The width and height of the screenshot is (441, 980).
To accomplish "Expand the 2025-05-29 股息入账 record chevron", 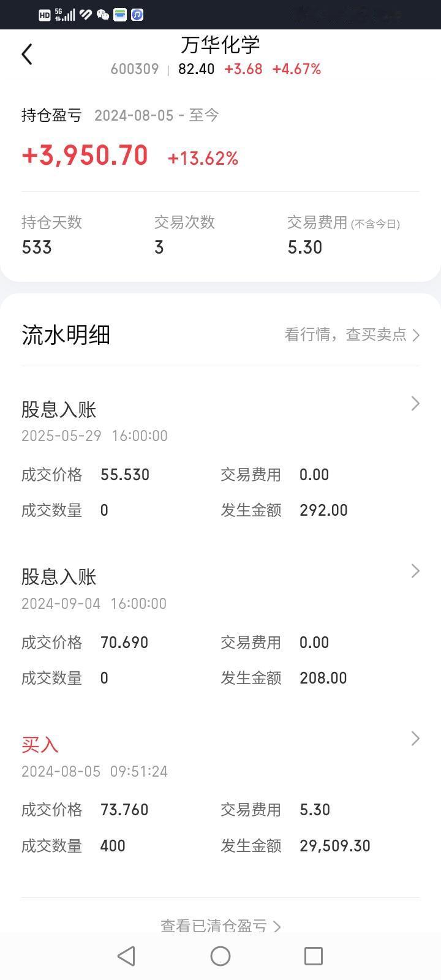I will pos(415,403).
